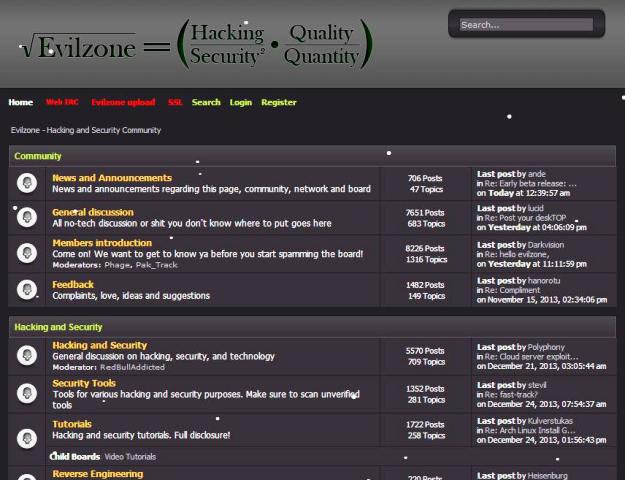
Task: Open the Members introduction board
Action: (x=102, y=243)
